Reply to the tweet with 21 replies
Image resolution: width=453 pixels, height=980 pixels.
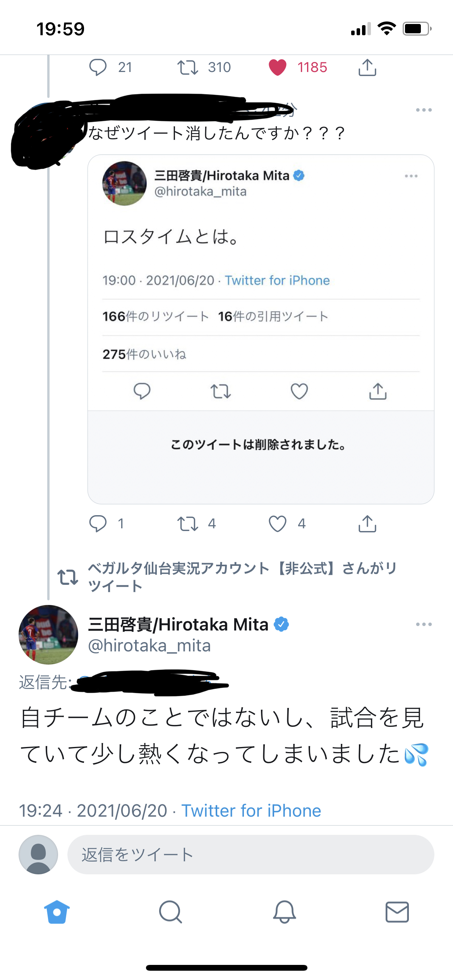tap(98, 67)
